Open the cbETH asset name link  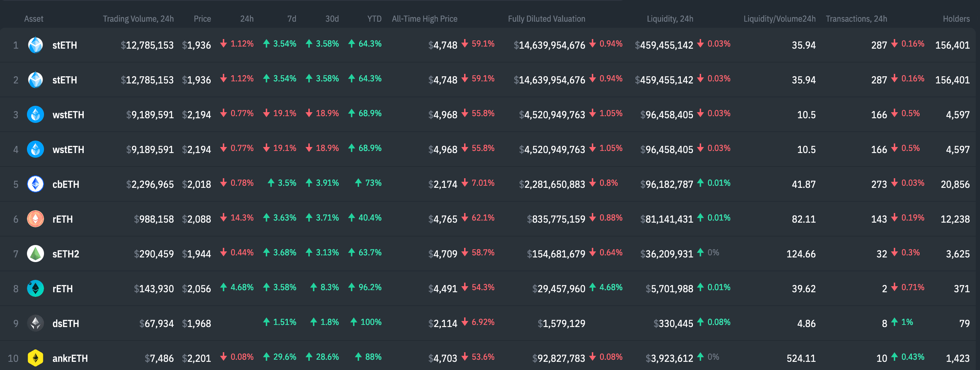point(66,185)
